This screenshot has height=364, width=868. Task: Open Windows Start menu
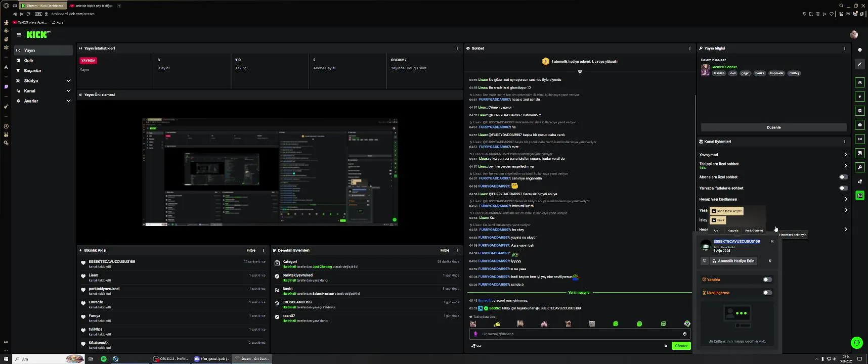6,359
